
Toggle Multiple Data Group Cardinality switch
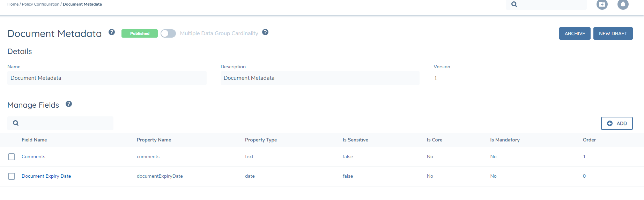pyautogui.click(x=168, y=33)
